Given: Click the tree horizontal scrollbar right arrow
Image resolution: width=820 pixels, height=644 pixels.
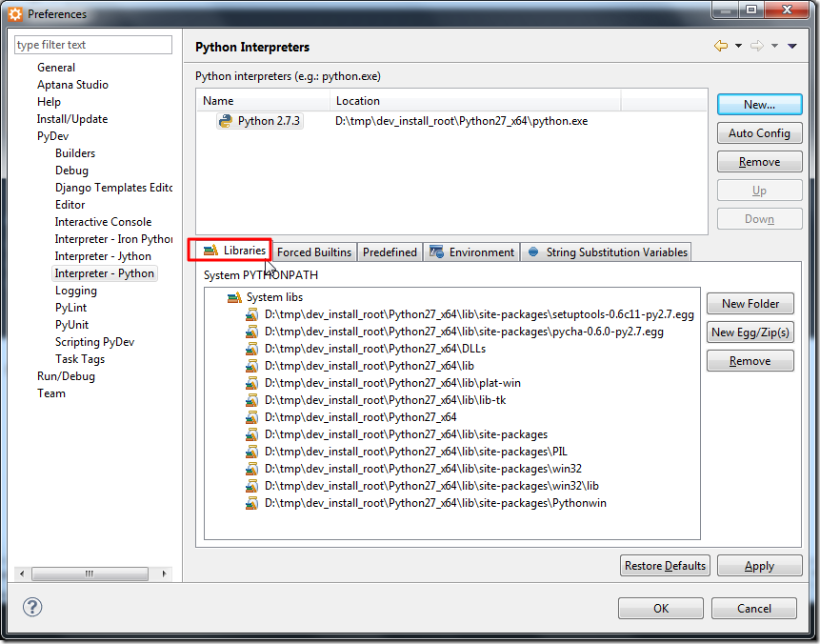Looking at the screenshot, I should point(164,574).
